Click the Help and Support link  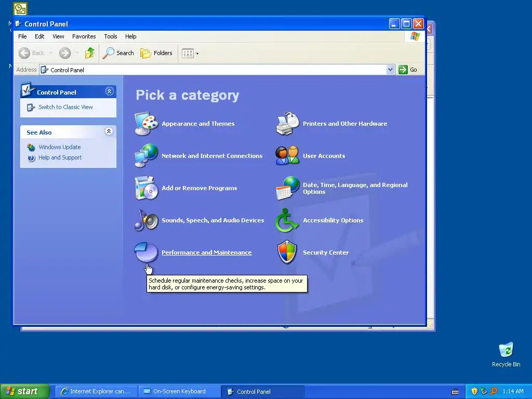(60, 158)
